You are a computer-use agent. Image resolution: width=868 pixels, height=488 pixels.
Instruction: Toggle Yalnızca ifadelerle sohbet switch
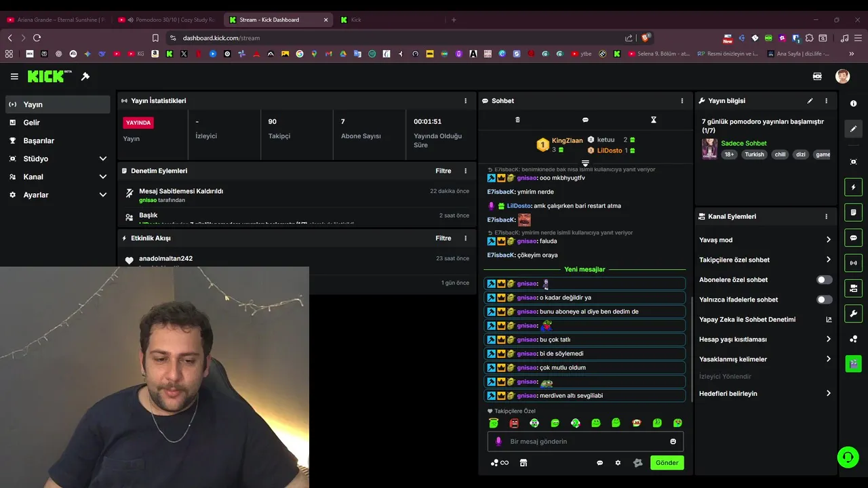[x=824, y=300]
